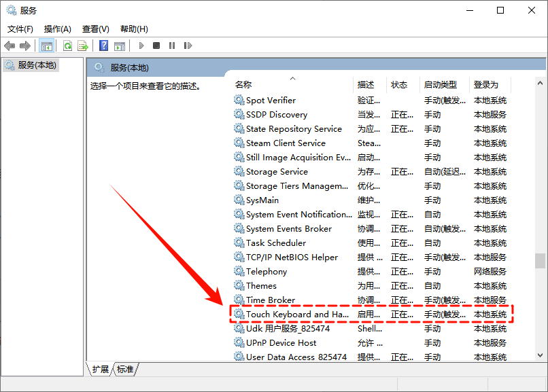Click the Back arrow in toolbar
The width and height of the screenshot is (548, 392).
point(10,46)
